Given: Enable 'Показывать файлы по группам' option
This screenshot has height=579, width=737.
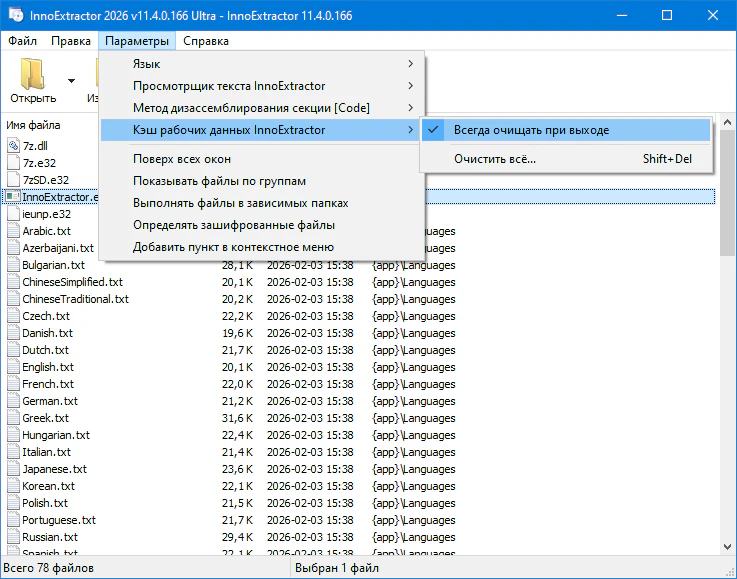Looking at the screenshot, I should [219, 181].
